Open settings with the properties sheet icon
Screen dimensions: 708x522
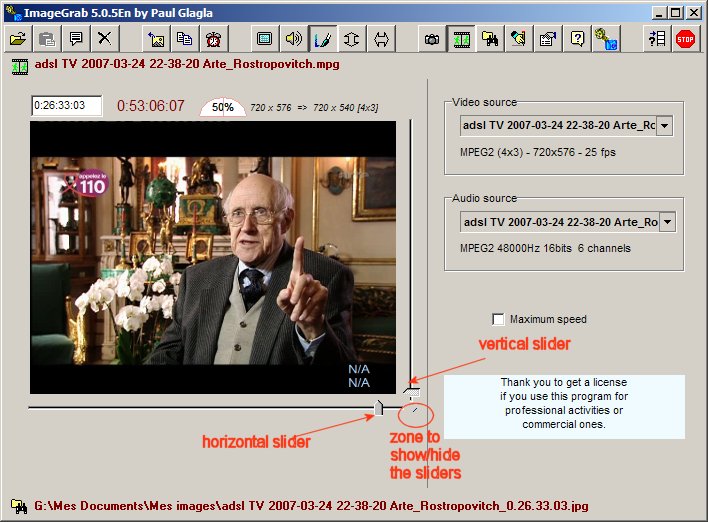pos(548,39)
